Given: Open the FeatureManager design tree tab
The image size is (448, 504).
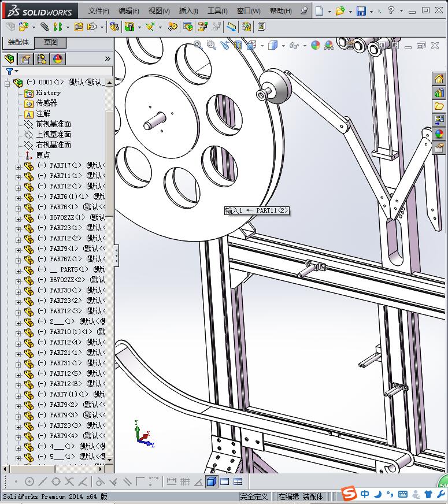Looking at the screenshot, I should (x=9, y=58).
